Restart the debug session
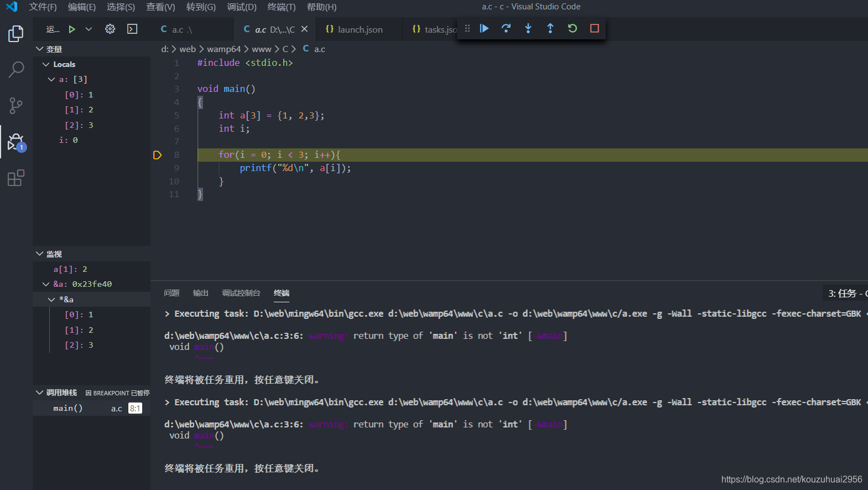 pos(573,28)
